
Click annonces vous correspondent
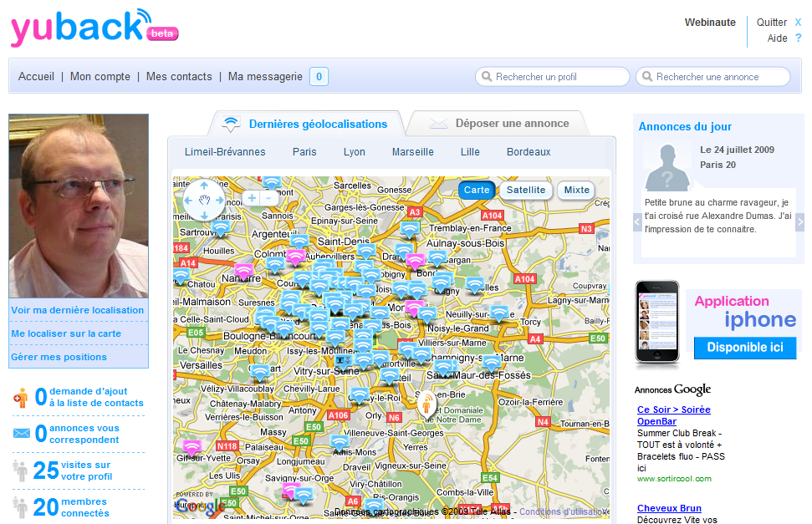tap(84, 434)
